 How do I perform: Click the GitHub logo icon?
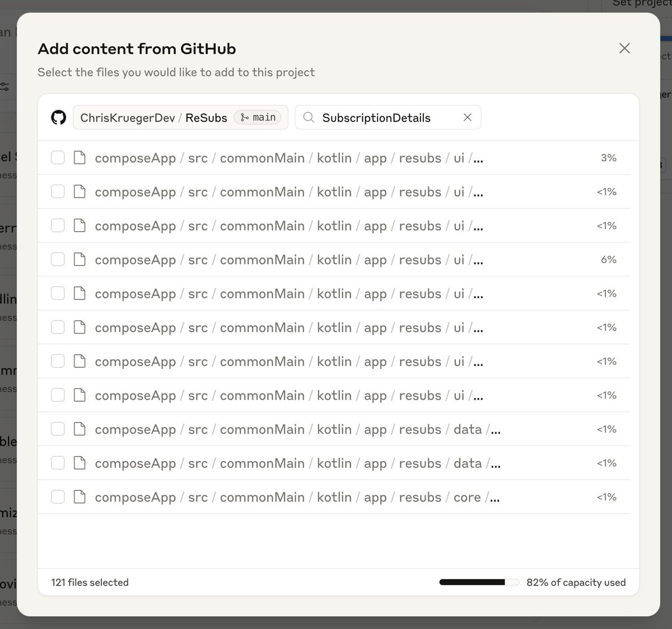pos(58,118)
